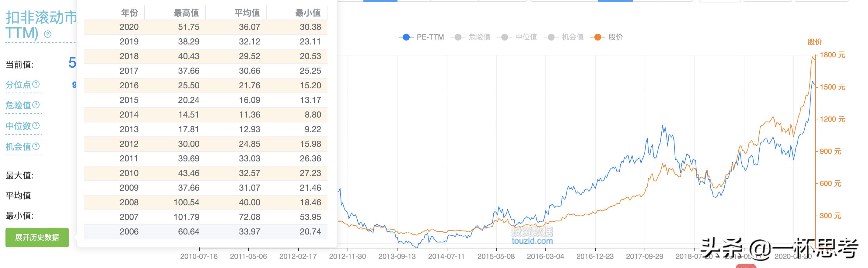868x268 pixels.
Task: Click the touzid.com watermark link
Action: tap(532, 241)
